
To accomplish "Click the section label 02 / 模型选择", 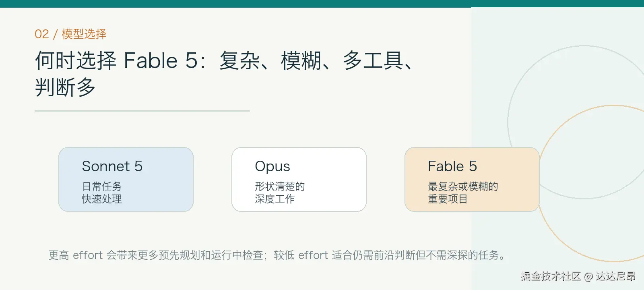I will point(70,34).
